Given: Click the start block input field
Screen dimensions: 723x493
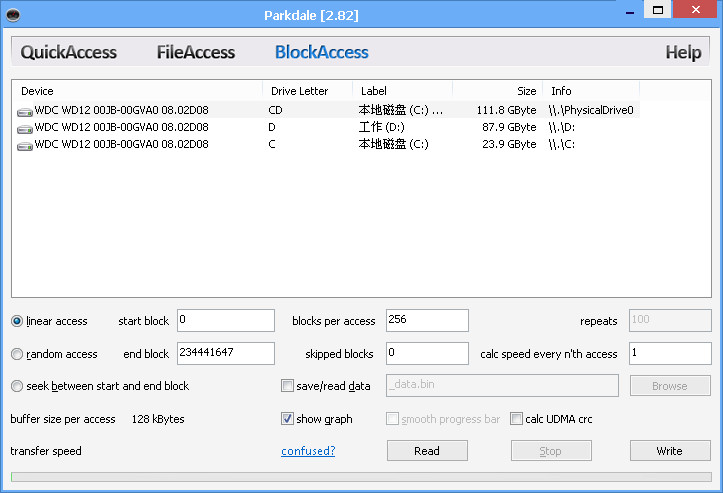Looking at the screenshot, I should (x=225, y=321).
